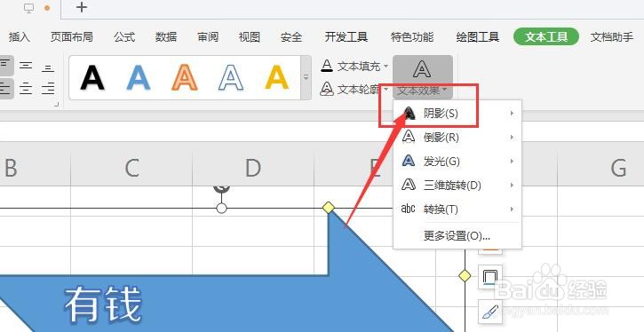This screenshot has height=332, width=644.
Task: Apply the yellow solid text style preset
Action: 277,77
